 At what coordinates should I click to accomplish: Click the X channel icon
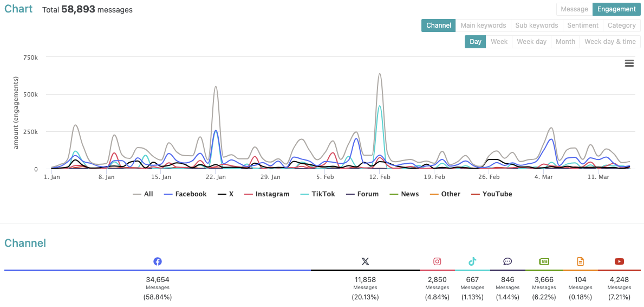pos(365,261)
